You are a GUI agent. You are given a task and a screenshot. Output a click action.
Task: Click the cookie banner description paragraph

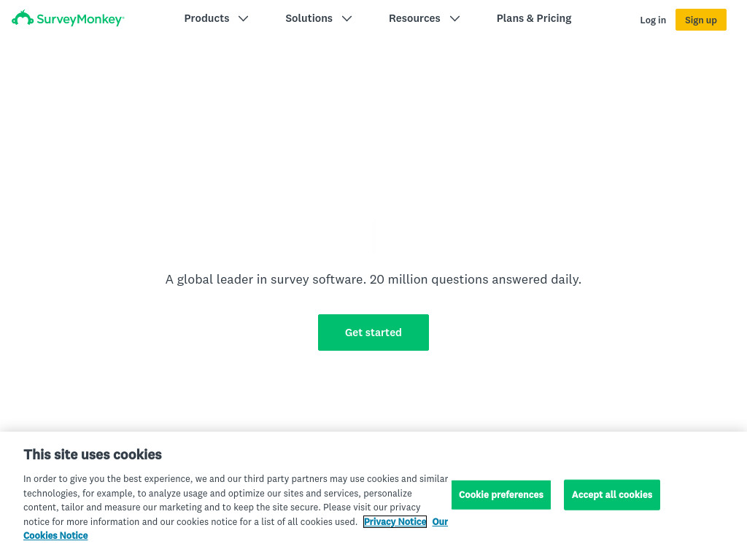point(236,500)
